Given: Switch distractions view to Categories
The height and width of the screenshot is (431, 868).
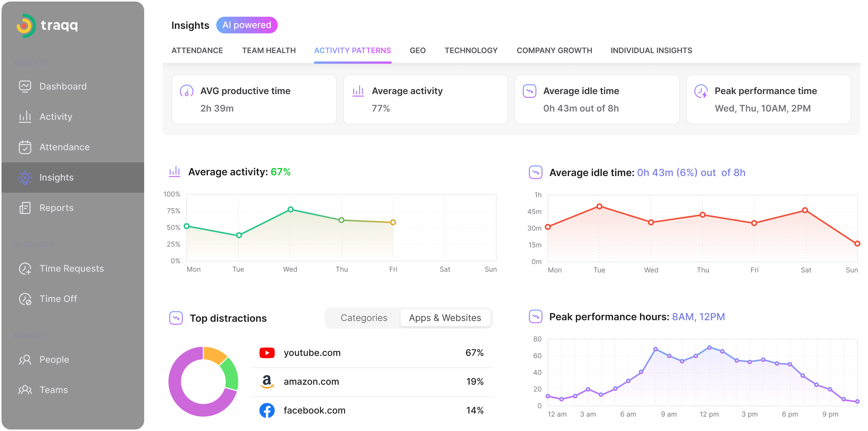Looking at the screenshot, I should pyautogui.click(x=364, y=318).
